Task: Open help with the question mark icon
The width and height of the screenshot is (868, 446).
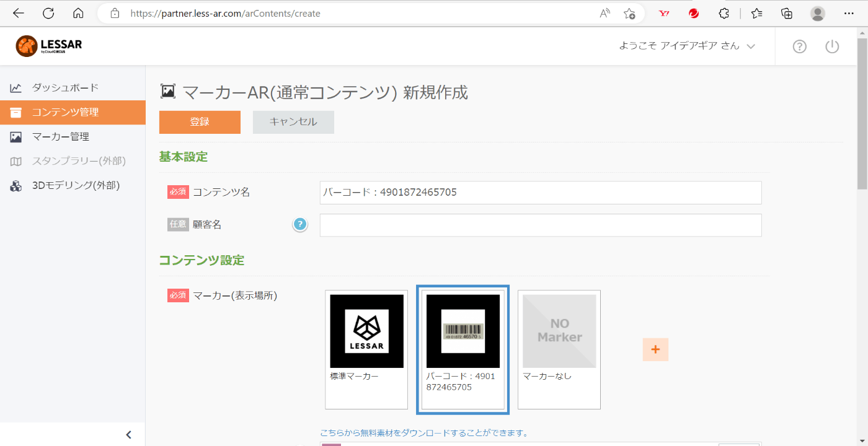Action: (x=800, y=46)
